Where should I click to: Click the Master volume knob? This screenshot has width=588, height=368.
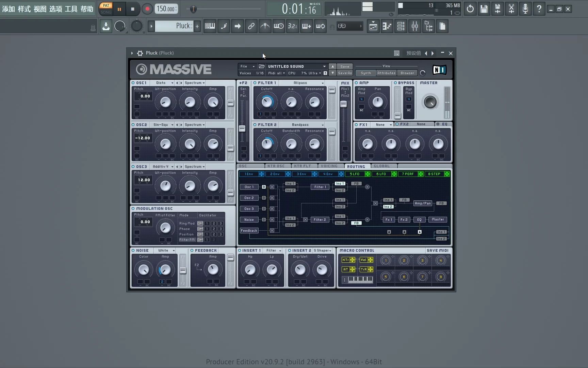point(430,102)
